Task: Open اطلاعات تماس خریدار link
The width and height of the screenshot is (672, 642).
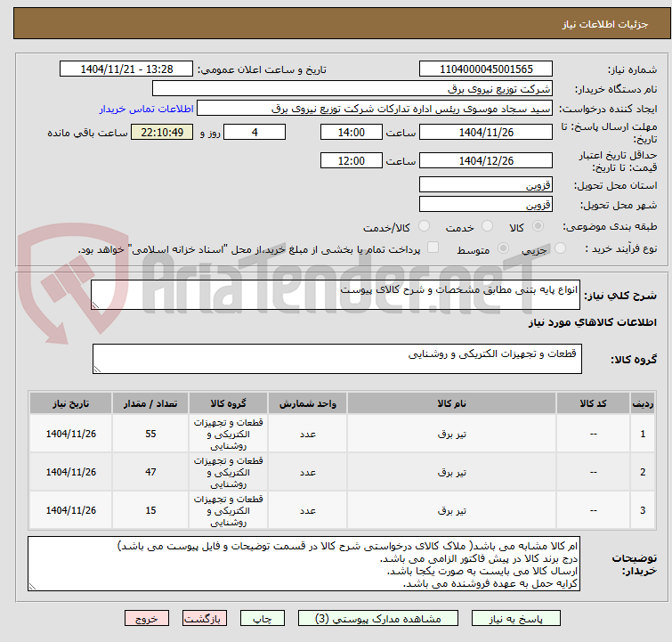Action: point(147,109)
